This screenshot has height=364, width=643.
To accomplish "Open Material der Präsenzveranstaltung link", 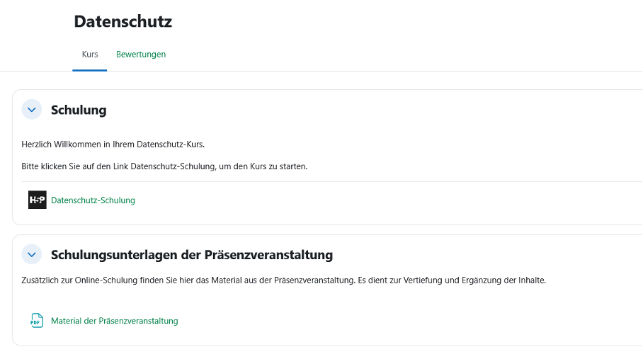I will (x=115, y=321).
